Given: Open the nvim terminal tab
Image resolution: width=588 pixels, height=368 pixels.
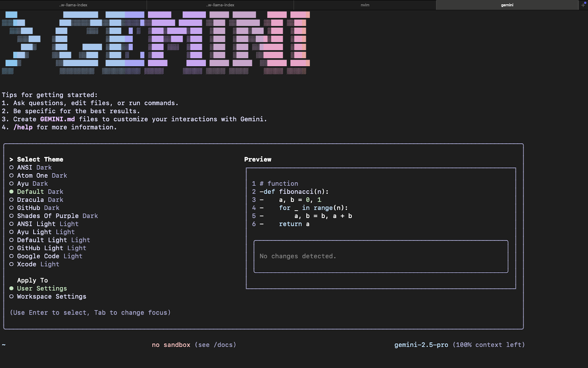Looking at the screenshot, I should (x=365, y=5).
